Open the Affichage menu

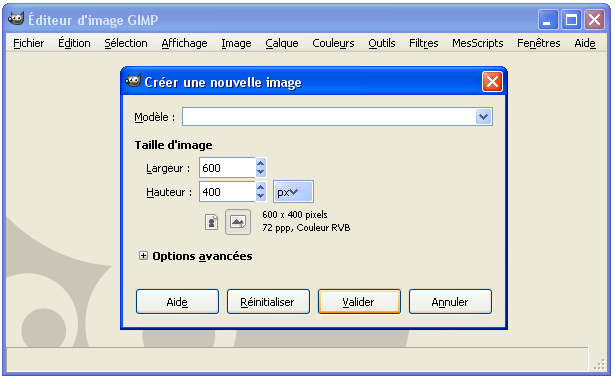(184, 43)
